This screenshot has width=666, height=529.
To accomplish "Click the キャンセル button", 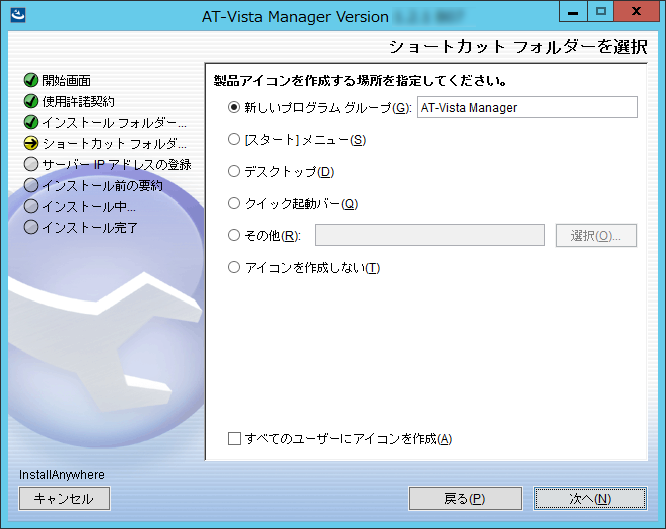I will pos(65,498).
